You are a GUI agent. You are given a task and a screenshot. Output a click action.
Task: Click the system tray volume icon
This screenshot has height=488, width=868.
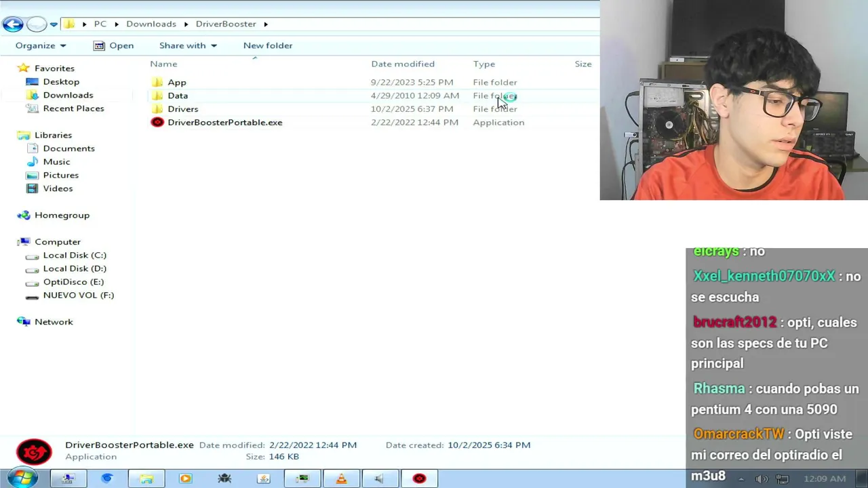click(762, 479)
